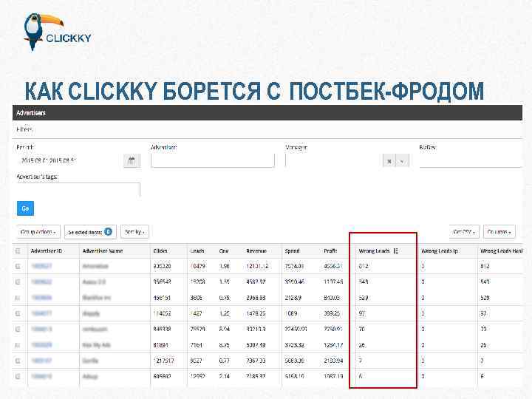Open advertiser ID link in 114092 clicks row

click(x=41, y=313)
